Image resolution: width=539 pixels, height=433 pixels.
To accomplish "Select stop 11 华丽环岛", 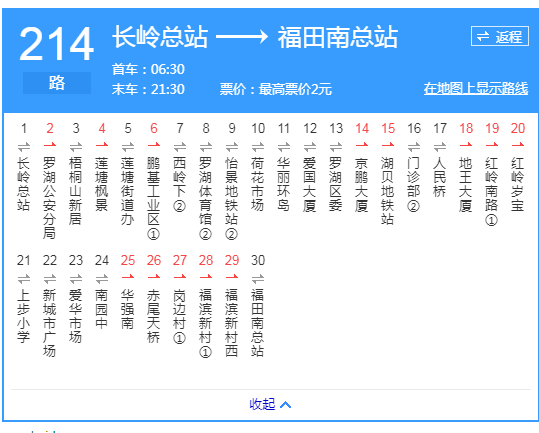I will [284, 184].
